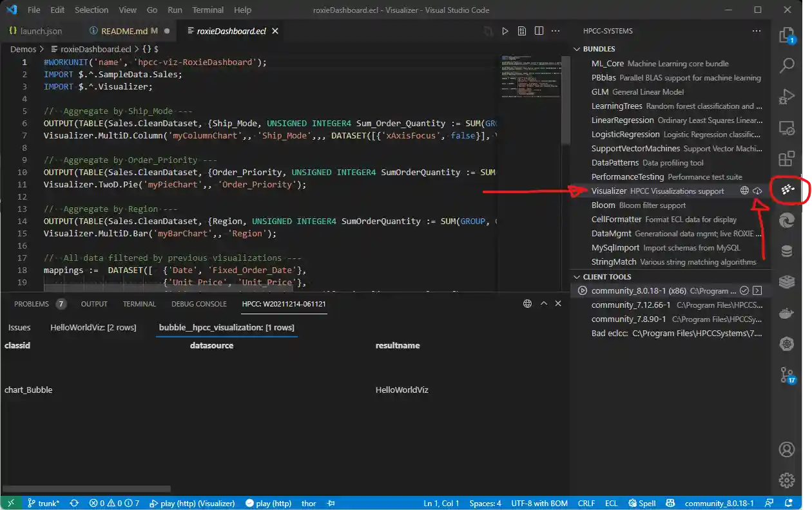Open the Run and Debug view
This screenshot has width=812, height=510.
tap(787, 97)
